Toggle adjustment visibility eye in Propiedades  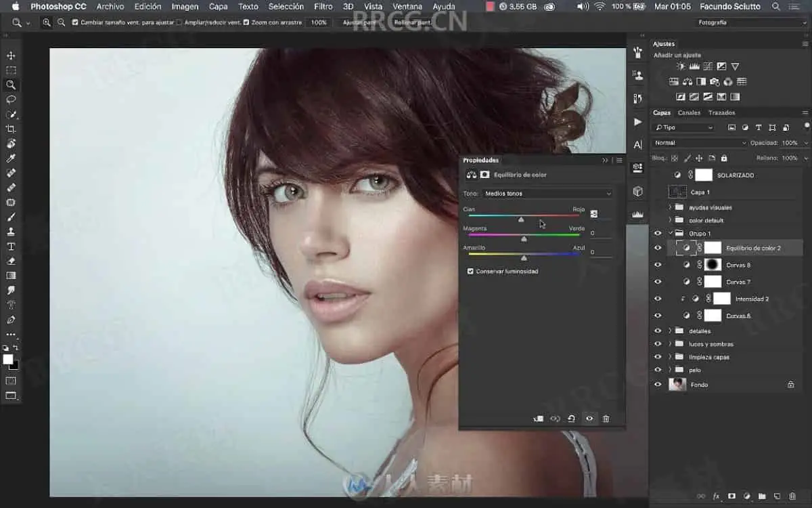589,419
